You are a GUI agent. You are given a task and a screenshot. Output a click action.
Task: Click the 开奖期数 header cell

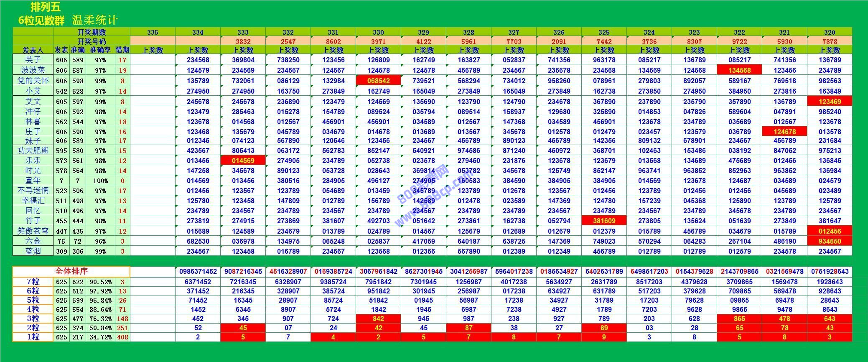92,32
